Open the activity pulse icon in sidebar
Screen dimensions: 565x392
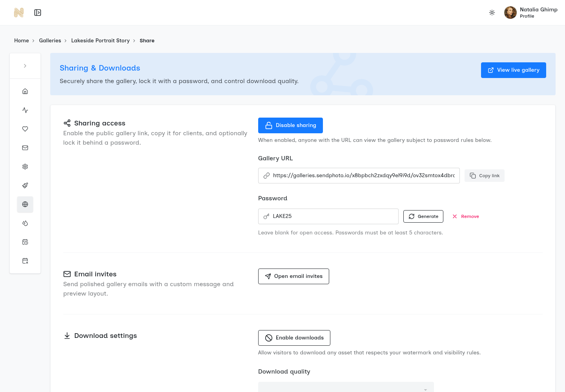pos(25,110)
